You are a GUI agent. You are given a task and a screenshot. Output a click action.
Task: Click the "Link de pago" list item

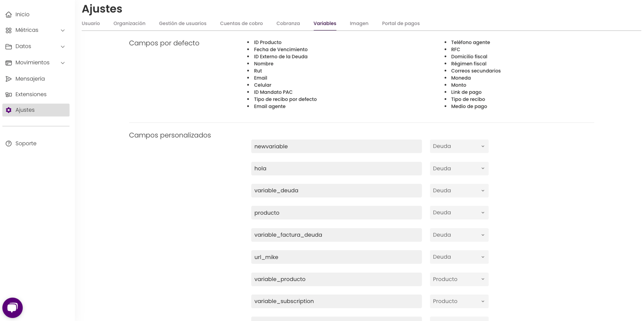tap(466, 92)
